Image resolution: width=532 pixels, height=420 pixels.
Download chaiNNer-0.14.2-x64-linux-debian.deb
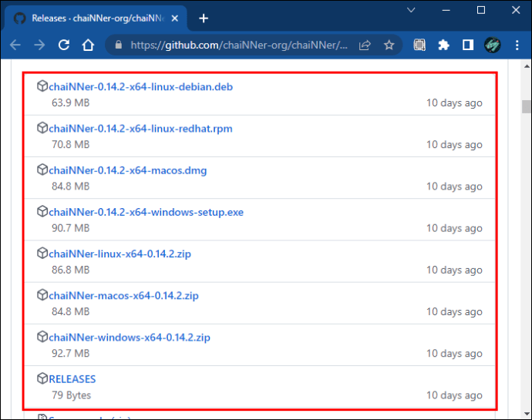(x=141, y=87)
